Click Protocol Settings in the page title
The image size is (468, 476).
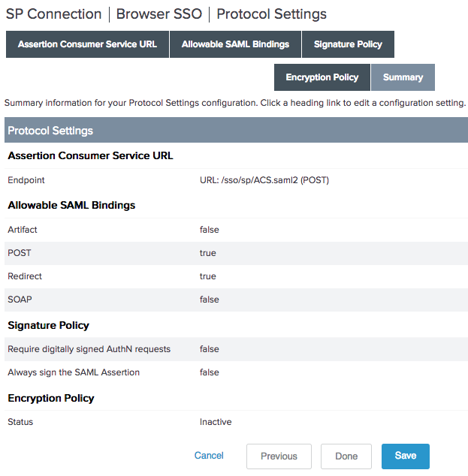pyautogui.click(x=271, y=14)
